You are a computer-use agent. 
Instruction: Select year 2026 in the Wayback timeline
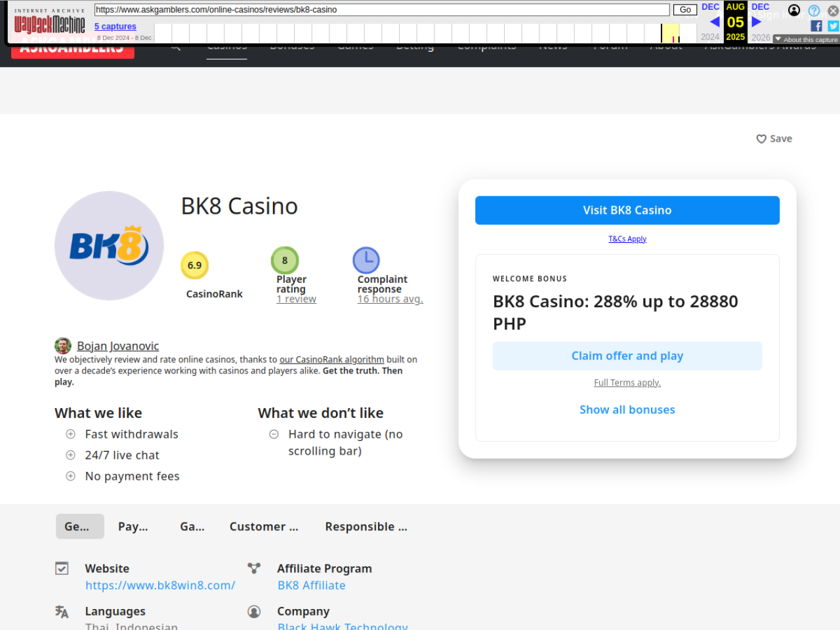pyautogui.click(x=761, y=37)
